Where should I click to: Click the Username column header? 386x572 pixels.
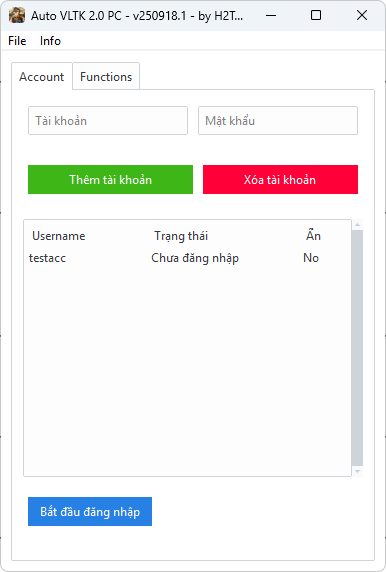point(59,236)
